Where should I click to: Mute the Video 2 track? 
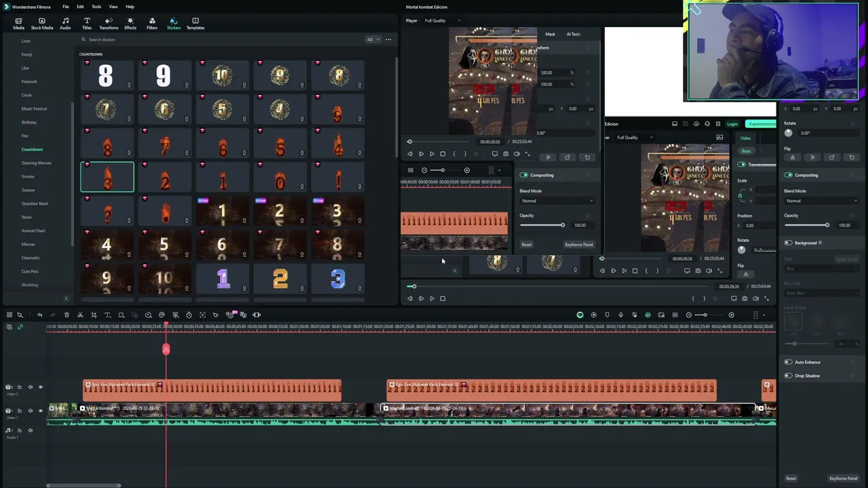tap(30, 387)
